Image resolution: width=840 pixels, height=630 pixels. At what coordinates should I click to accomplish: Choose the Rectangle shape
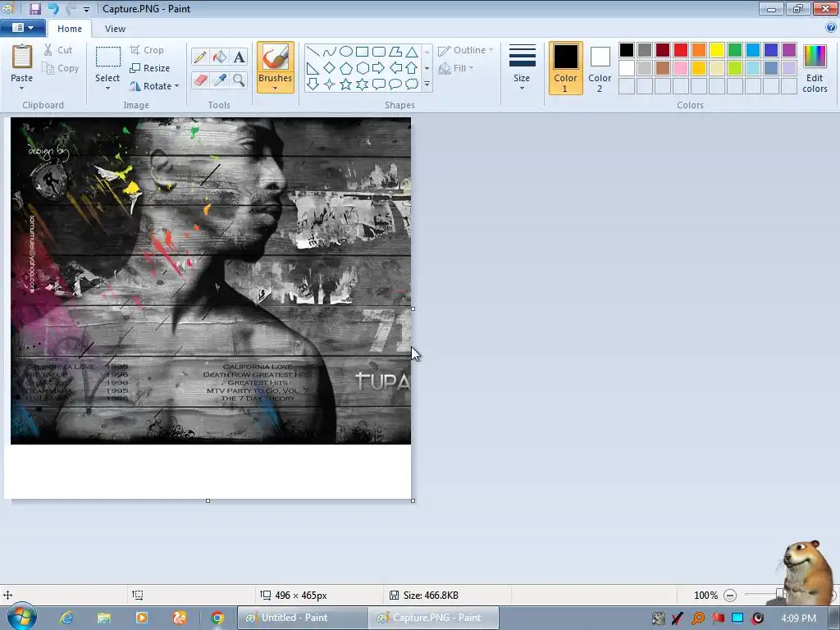click(362, 52)
